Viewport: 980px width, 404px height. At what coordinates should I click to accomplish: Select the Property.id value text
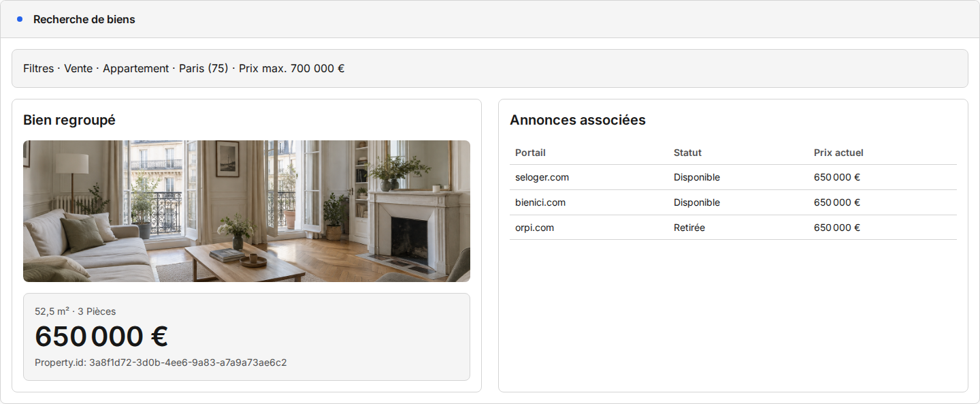(x=188, y=362)
